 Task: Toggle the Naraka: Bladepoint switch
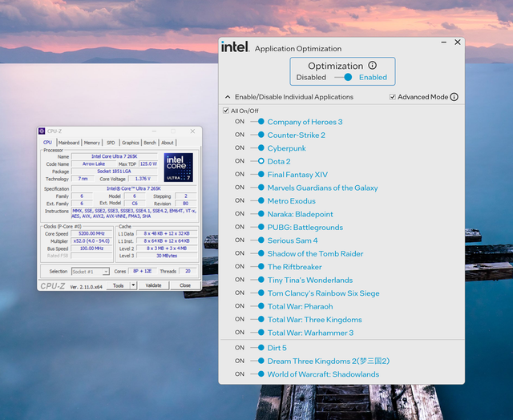pos(257,214)
